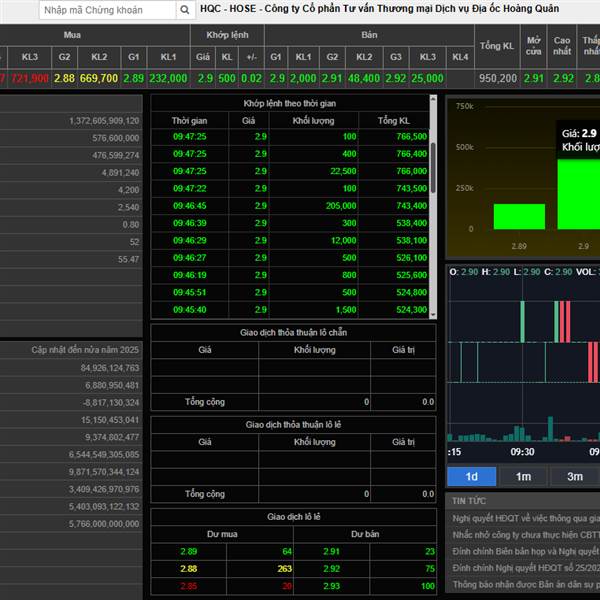The image size is (600, 600).
Task: Click the value 5,766,000,000,000
Action: (104, 524)
